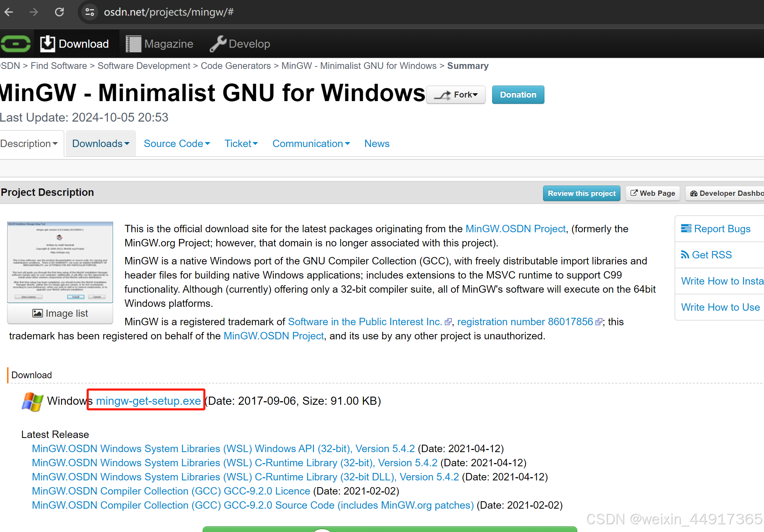This screenshot has height=532, width=764.
Task: Switch to the News tab
Action: tap(377, 144)
